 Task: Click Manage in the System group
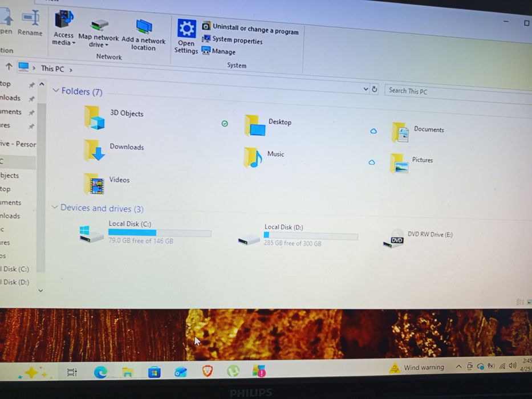click(219, 51)
